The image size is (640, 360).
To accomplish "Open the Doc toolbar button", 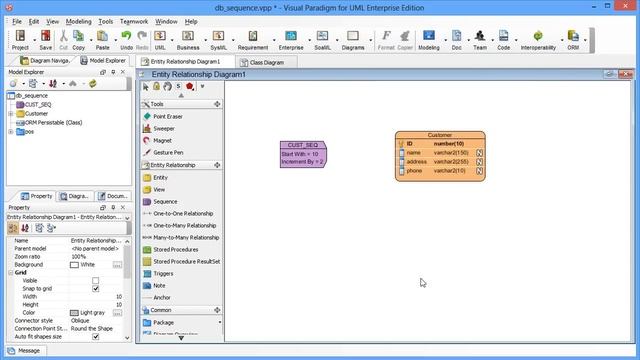I will click(456, 40).
